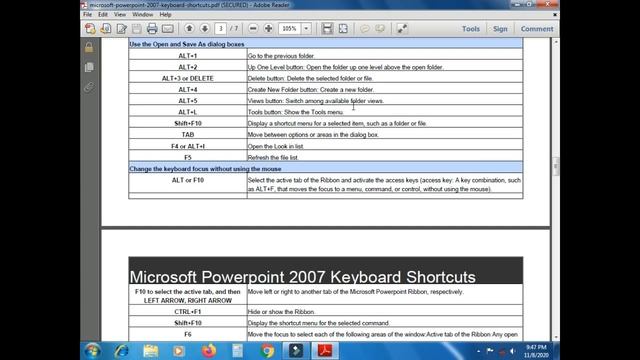Click the Windows Start button
The width and height of the screenshot is (640, 360).
click(93, 351)
